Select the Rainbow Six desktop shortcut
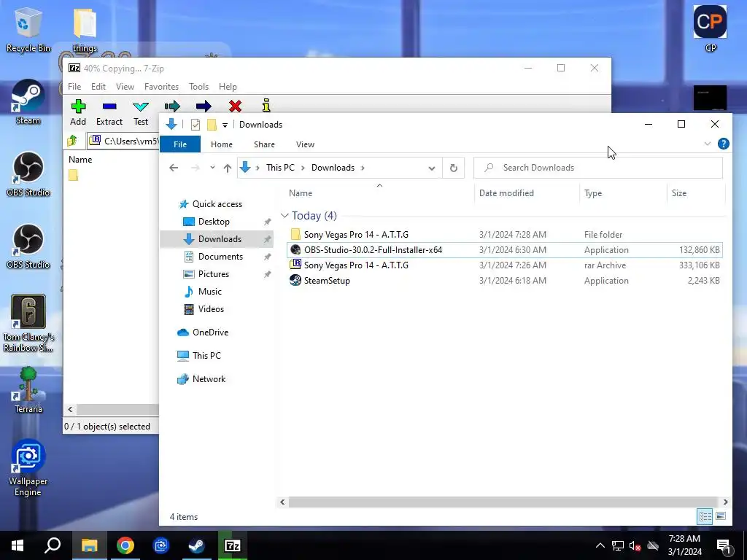The height and width of the screenshot is (560, 747). coord(28,323)
